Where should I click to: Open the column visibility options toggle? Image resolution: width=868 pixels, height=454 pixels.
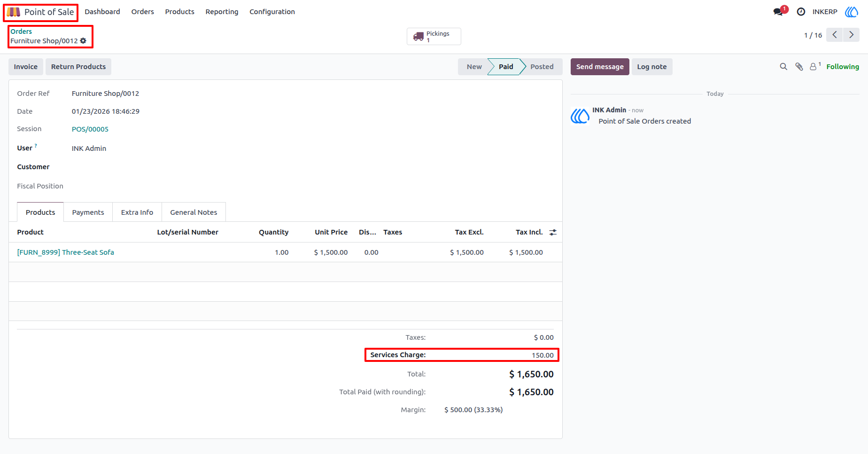tap(553, 232)
